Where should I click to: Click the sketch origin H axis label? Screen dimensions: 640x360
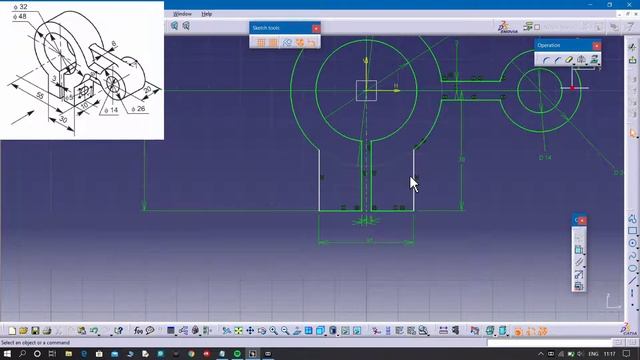click(396, 86)
